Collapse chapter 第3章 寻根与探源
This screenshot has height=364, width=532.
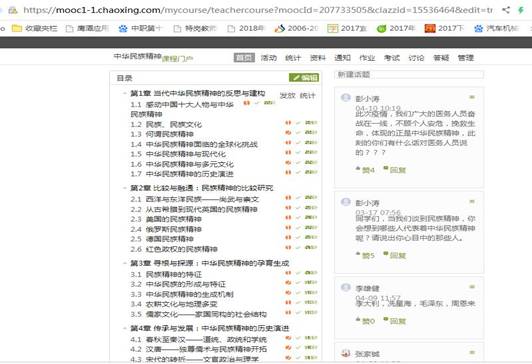pos(125,263)
